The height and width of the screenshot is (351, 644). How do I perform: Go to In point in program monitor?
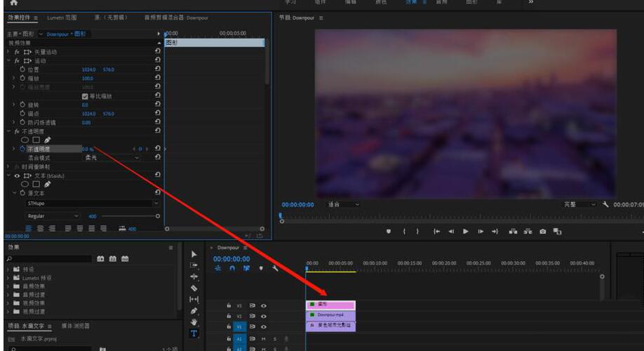tap(436, 232)
